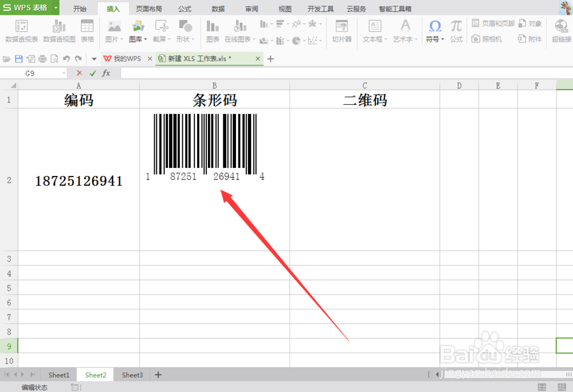Open the 符号 symbol omega icon
573x392 pixels.
pyautogui.click(x=435, y=26)
